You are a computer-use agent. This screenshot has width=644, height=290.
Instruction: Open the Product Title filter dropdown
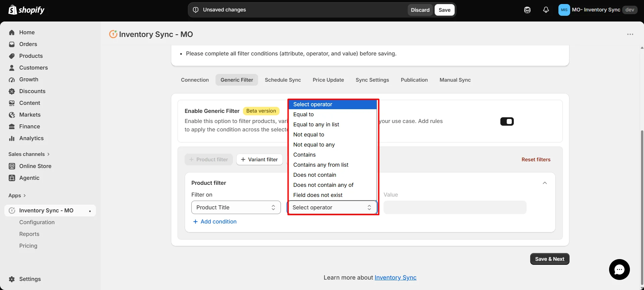tap(236, 207)
